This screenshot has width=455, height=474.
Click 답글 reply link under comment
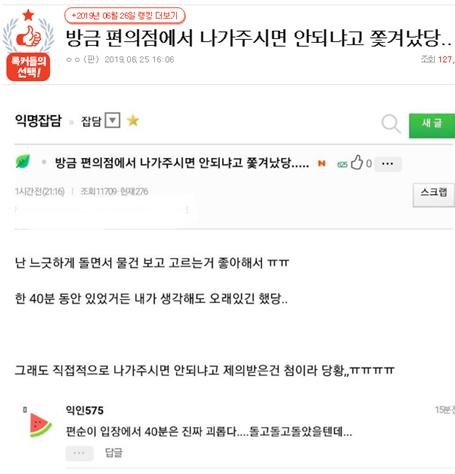[x=114, y=453]
